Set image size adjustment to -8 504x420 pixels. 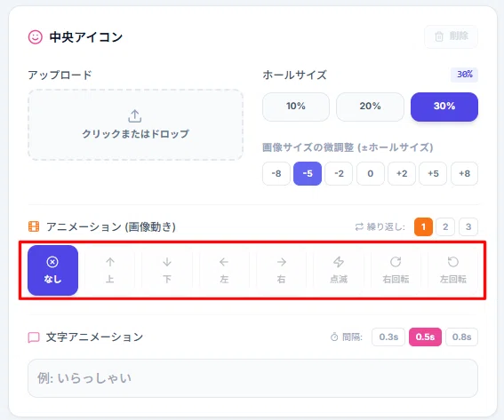pyautogui.click(x=276, y=174)
